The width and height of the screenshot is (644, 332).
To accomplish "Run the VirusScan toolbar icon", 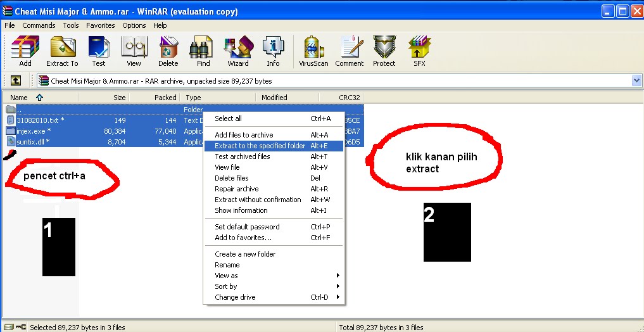I will pos(314,46).
